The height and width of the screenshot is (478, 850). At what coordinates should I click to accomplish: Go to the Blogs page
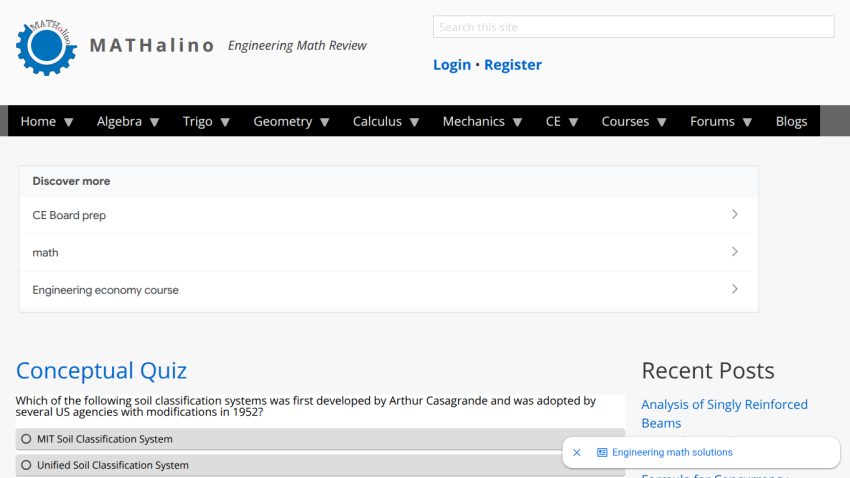(x=791, y=121)
